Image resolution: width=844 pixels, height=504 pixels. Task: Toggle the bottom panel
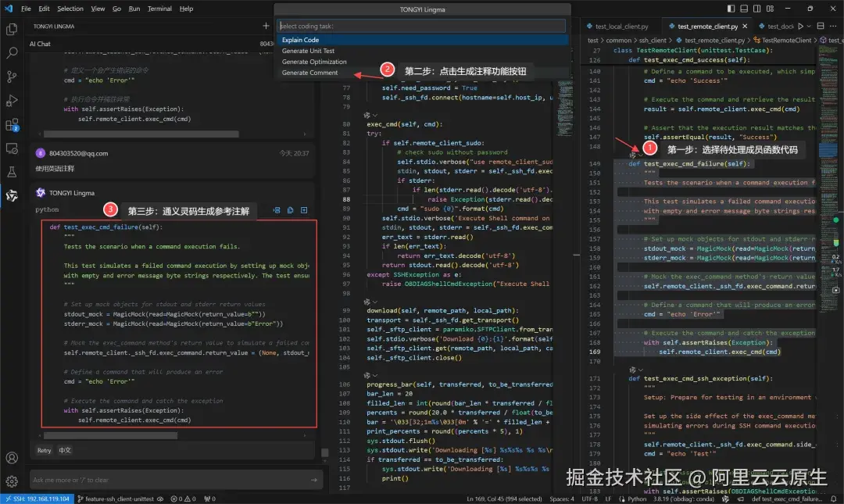click(744, 9)
